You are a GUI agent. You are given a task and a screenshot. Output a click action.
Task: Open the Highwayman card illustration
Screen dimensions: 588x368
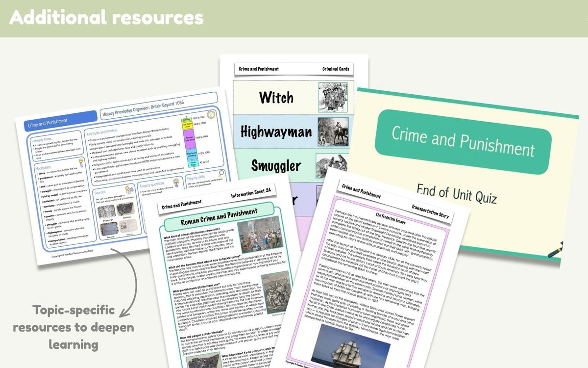tap(333, 131)
